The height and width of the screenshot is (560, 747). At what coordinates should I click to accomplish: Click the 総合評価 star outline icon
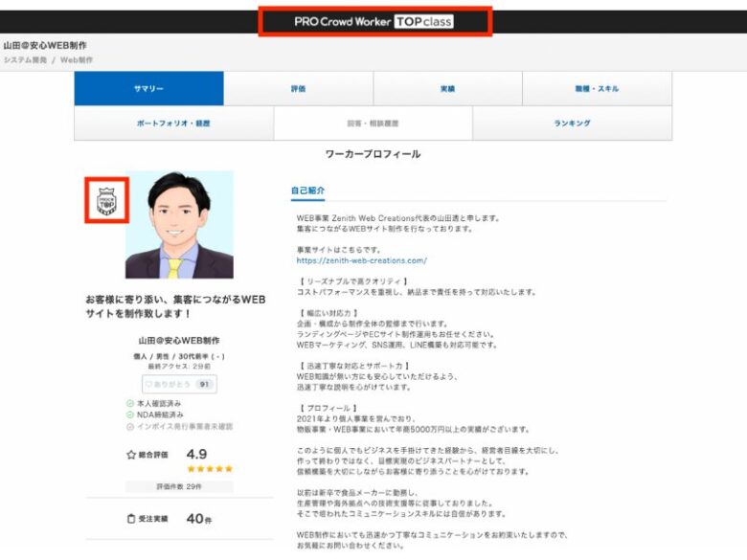131,456
